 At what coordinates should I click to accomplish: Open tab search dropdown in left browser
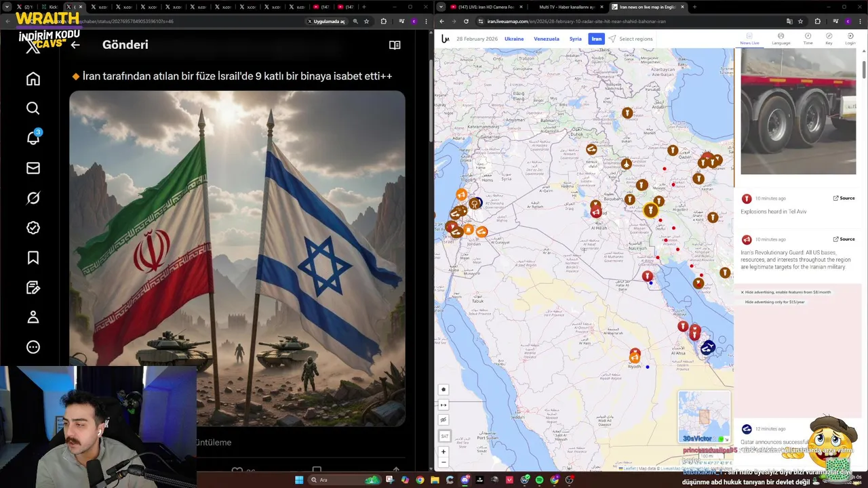(7, 7)
